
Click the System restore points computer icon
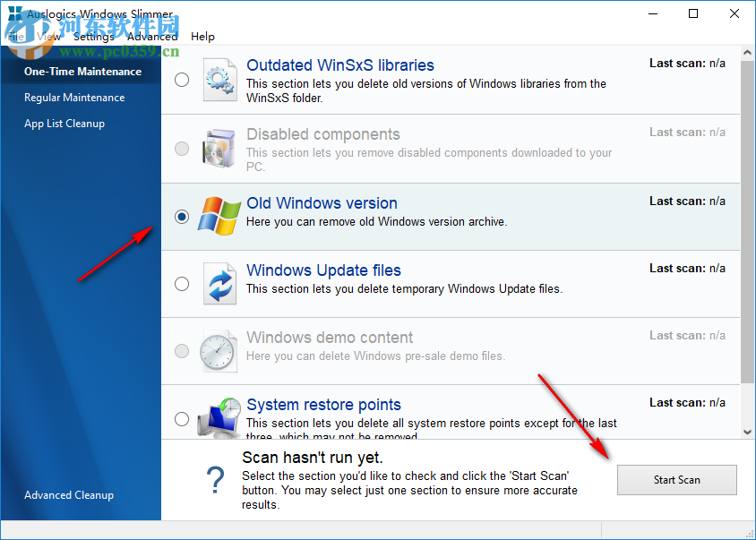point(220,417)
